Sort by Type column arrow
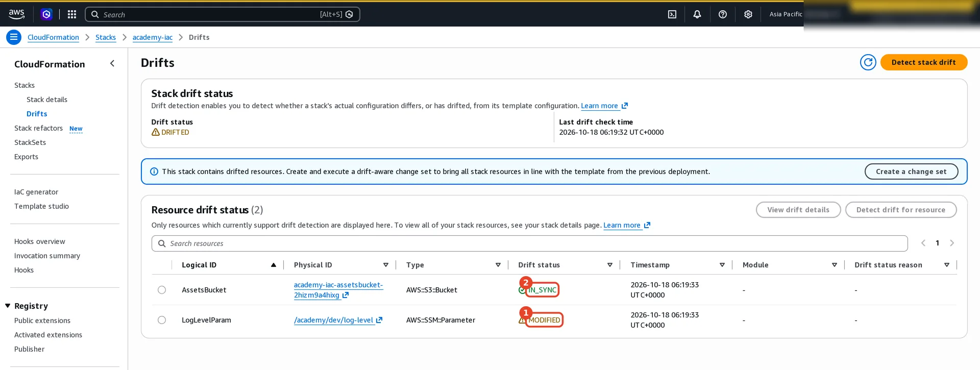This screenshot has width=980, height=370. click(498, 265)
